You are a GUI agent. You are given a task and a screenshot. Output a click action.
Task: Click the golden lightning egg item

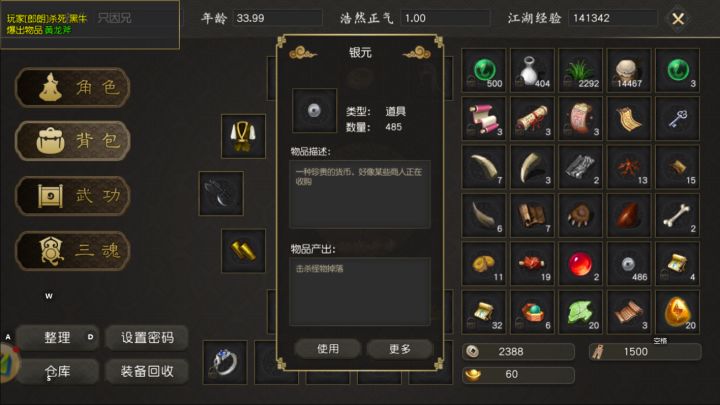tap(677, 312)
